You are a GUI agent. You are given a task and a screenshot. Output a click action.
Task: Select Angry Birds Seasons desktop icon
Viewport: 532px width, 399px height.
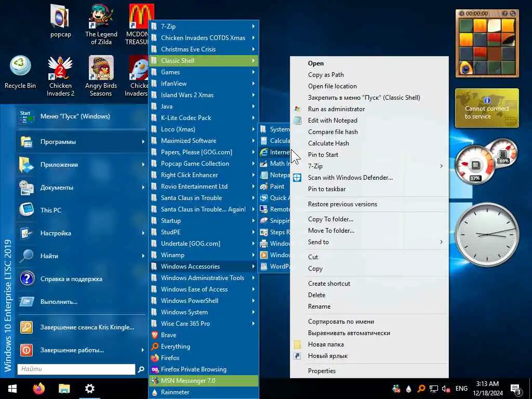(x=101, y=76)
